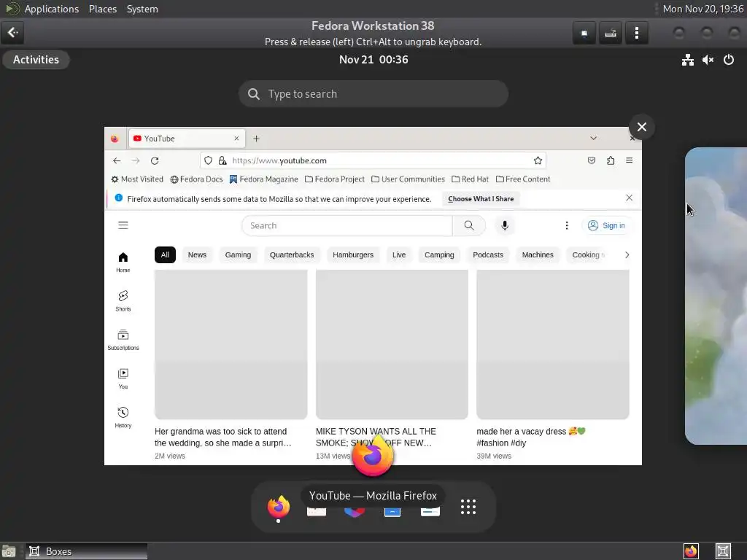Viewport: 747px width, 560px height.
Task: Click the Boxes tray icon at bottom right
Action: pos(723,551)
